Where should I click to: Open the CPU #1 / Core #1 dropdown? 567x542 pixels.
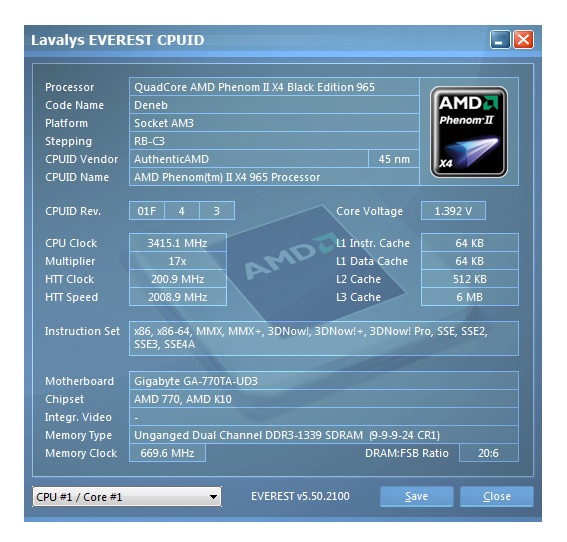tap(127, 497)
